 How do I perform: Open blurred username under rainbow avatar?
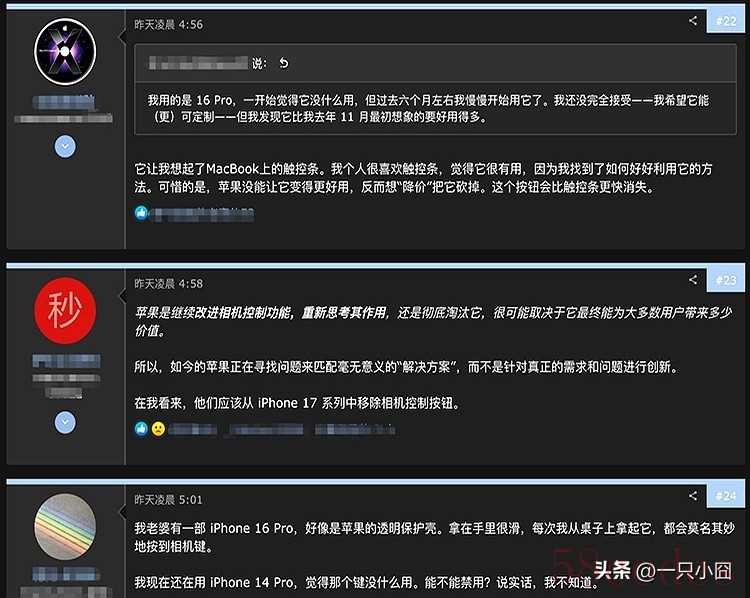tap(66, 574)
